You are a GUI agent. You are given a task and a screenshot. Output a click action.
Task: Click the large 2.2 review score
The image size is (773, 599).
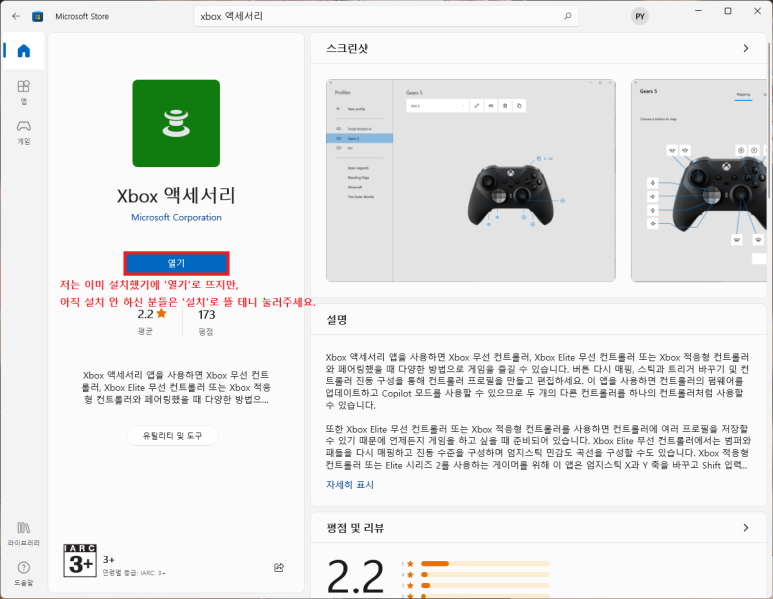pyautogui.click(x=355, y=576)
